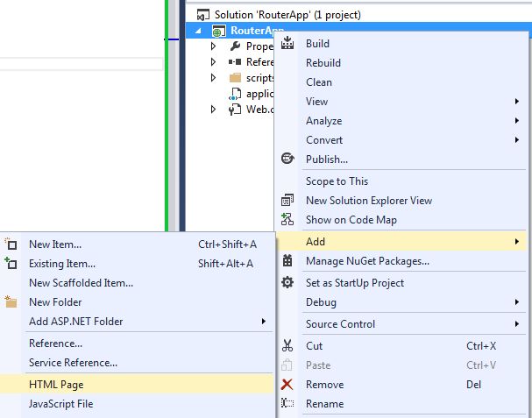
Task: Click the scripts folder icon
Action: (235, 78)
